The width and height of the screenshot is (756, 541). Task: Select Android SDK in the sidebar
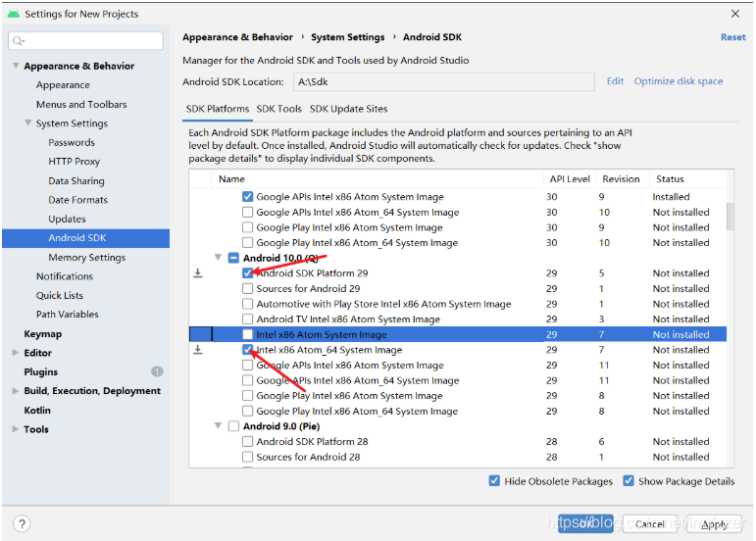(86, 238)
